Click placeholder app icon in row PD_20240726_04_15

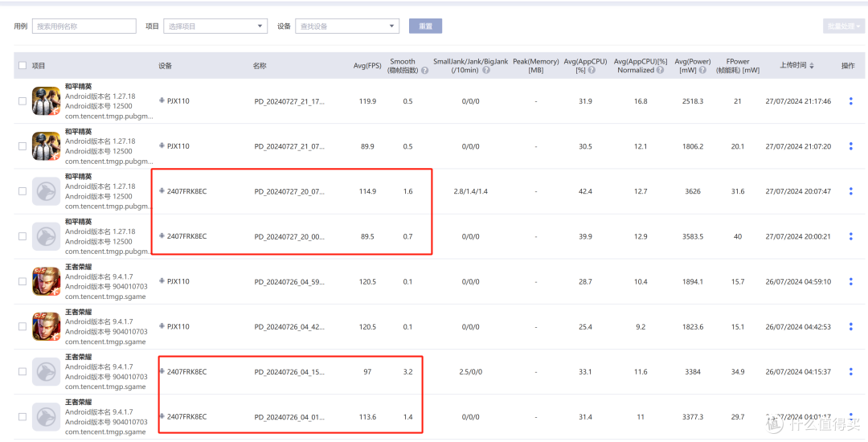46,372
